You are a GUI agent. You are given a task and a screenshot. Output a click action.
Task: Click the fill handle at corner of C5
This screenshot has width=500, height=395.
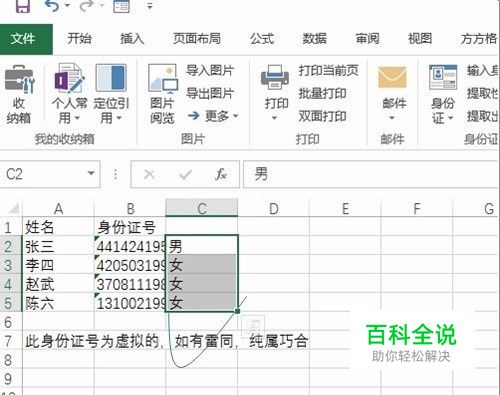pyautogui.click(x=237, y=311)
